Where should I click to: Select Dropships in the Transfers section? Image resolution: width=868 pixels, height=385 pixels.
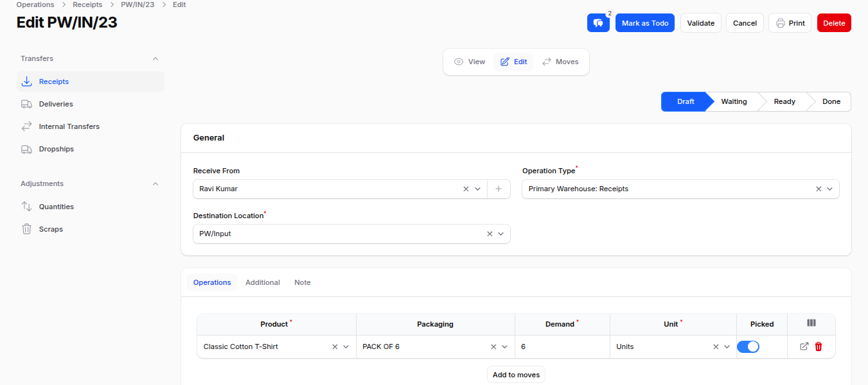57,148
